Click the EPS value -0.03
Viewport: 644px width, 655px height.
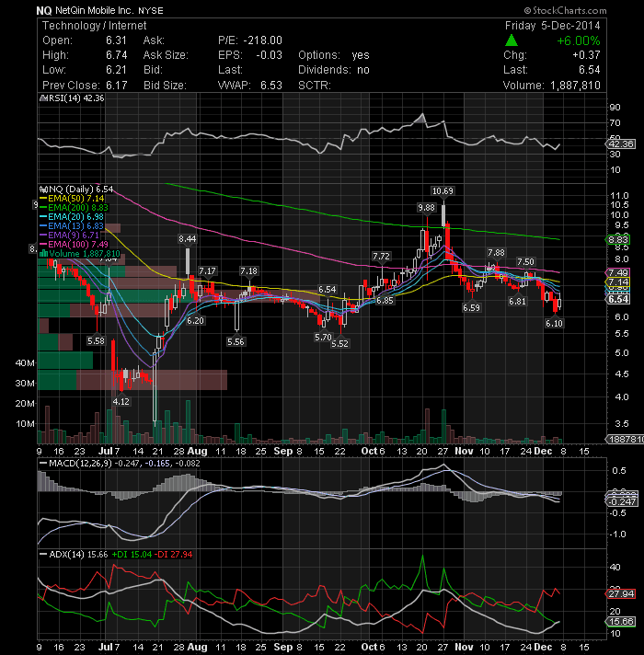coord(269,55)
